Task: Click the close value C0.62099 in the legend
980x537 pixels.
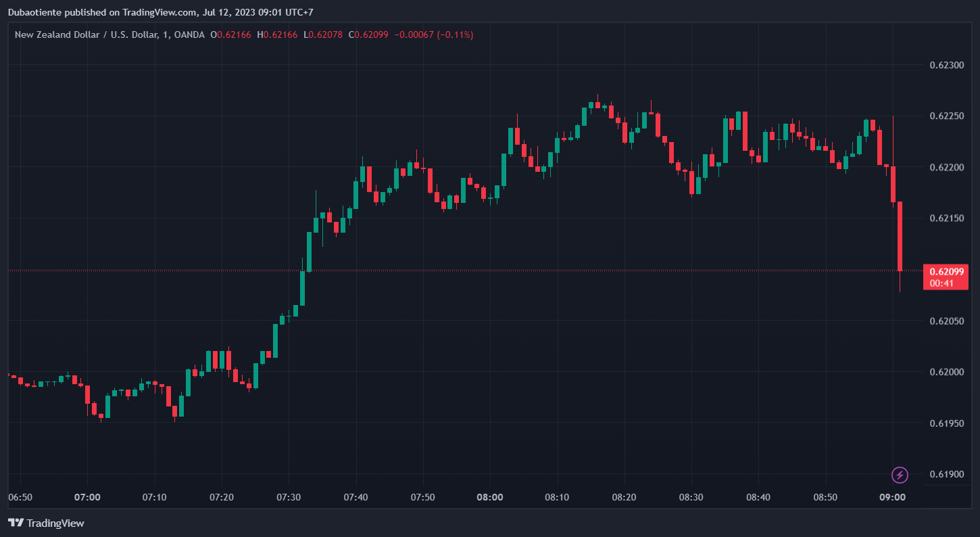Action: pos(368,34)
